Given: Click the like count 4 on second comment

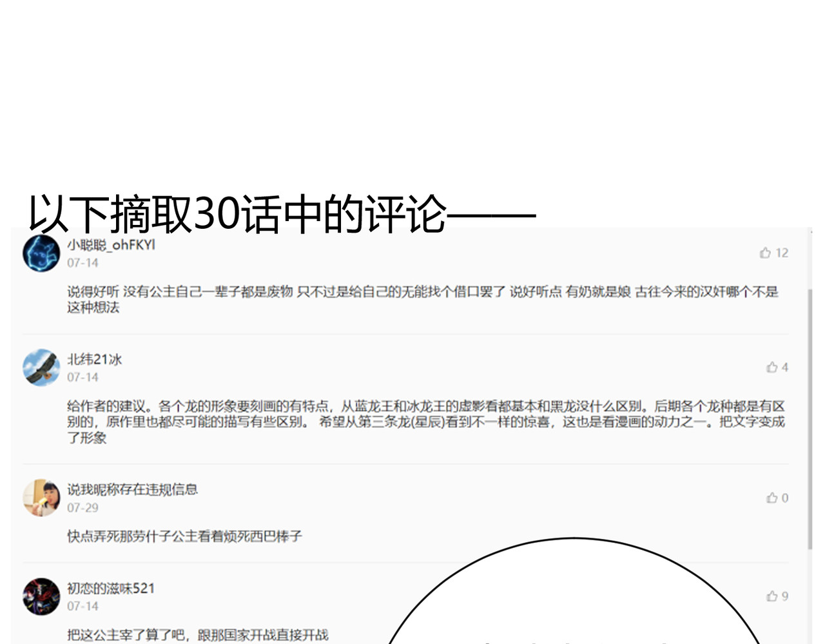Looking at the screenshot, I should click(785, 367).
